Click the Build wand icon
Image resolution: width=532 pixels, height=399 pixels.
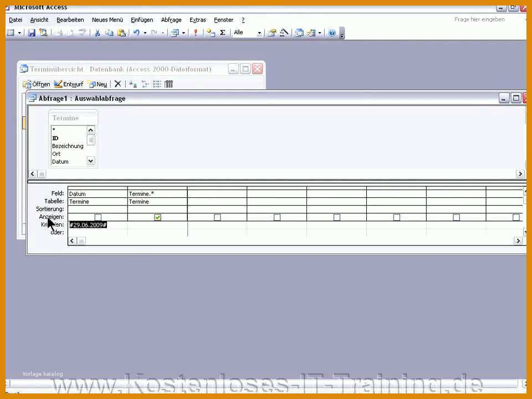pyautogui.click(x=284, y=33)
